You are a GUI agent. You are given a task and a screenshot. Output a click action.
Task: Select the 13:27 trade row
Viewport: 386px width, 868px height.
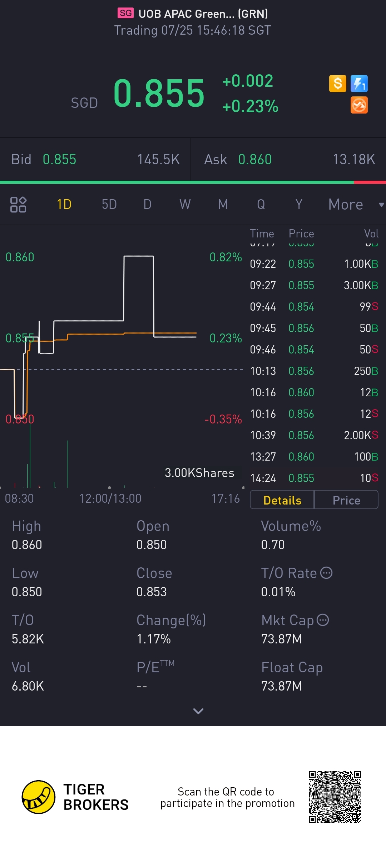click(314, 457)
